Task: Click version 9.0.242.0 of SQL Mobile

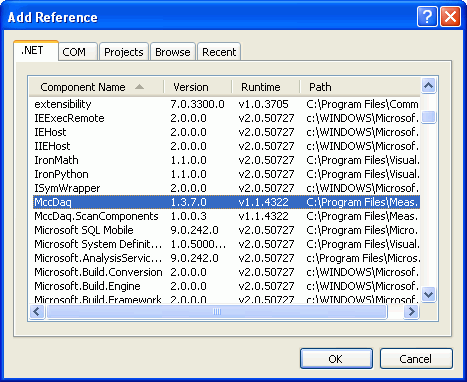Action: (x=194, y=230)
